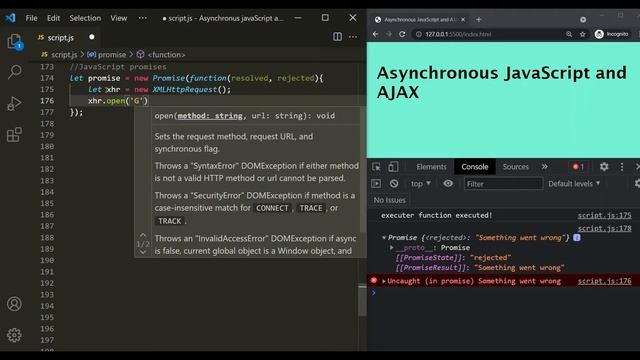The height and width of the screenshot is (360, 640).
Task: Open the Default levels dropdown
Action: (x=574, y=184)
